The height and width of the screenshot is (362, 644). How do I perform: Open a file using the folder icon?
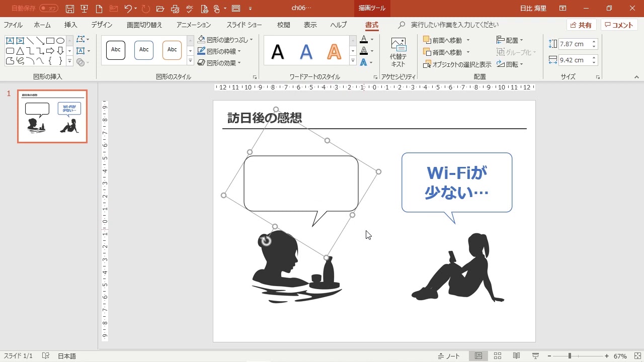160,9
